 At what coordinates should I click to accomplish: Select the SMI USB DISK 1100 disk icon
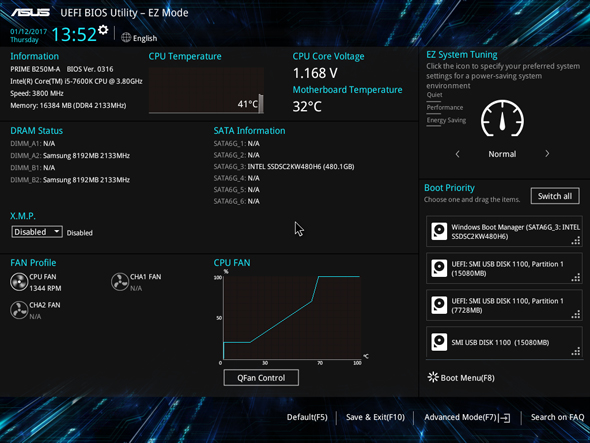point(439,342)
